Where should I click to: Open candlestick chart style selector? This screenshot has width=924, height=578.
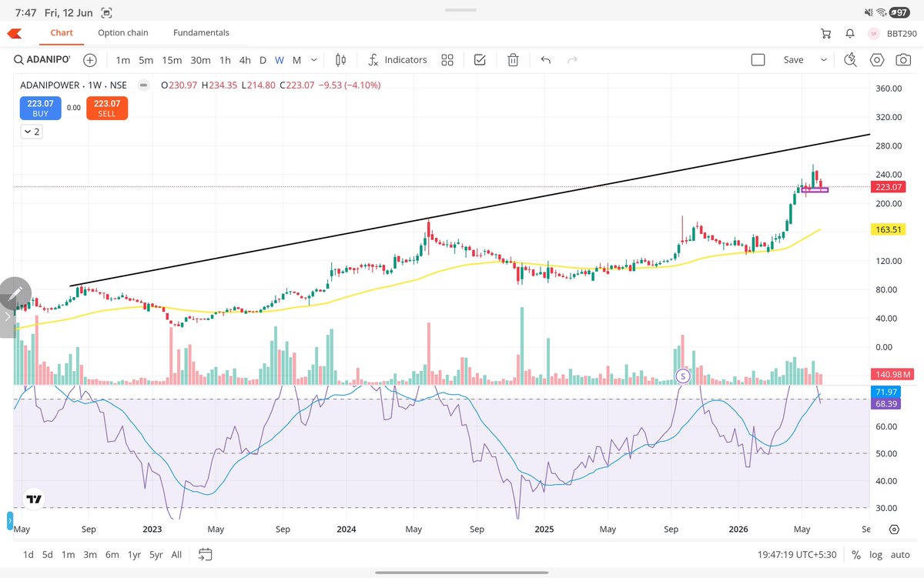(342, 60)
